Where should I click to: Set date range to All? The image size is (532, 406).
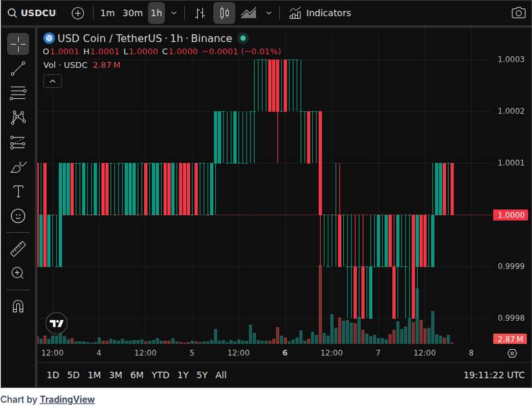(x=221, y=375)
